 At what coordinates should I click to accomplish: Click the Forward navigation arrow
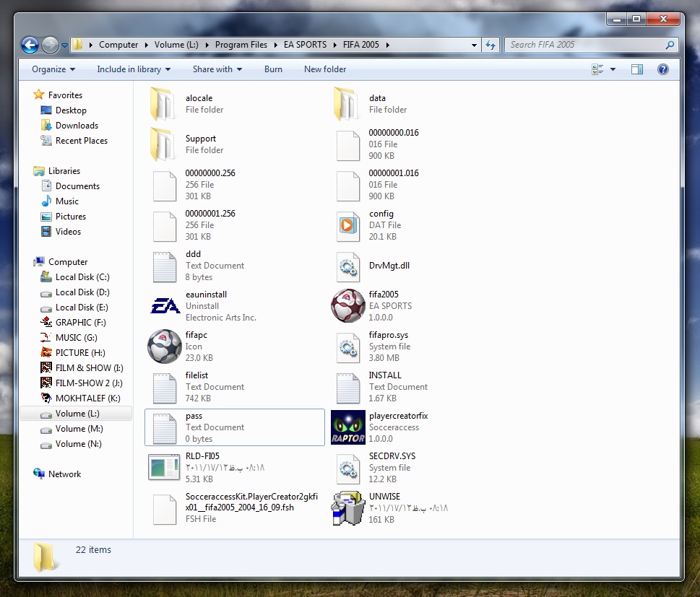pos(50,45)
